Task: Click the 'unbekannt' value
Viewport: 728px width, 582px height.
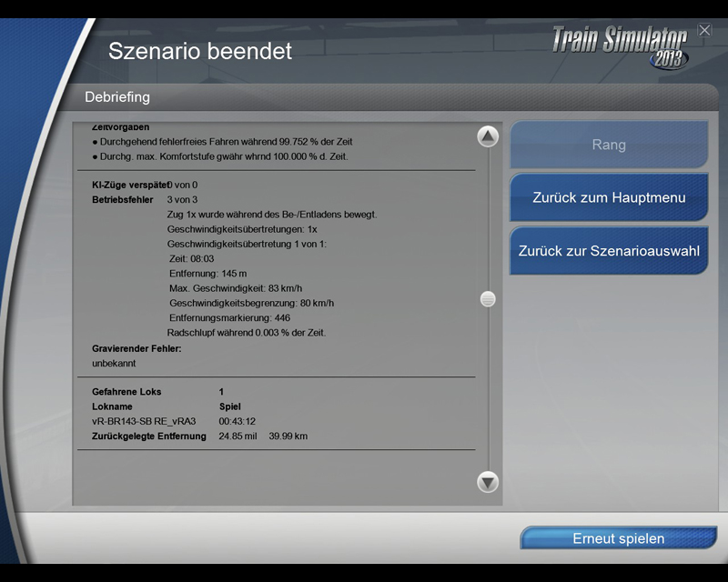Action: (114, 364)
